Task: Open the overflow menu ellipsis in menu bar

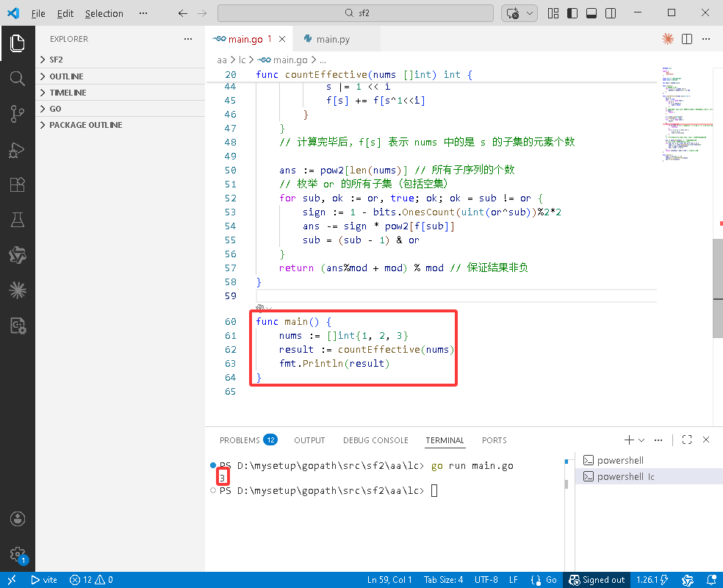Action: (143, 13)
